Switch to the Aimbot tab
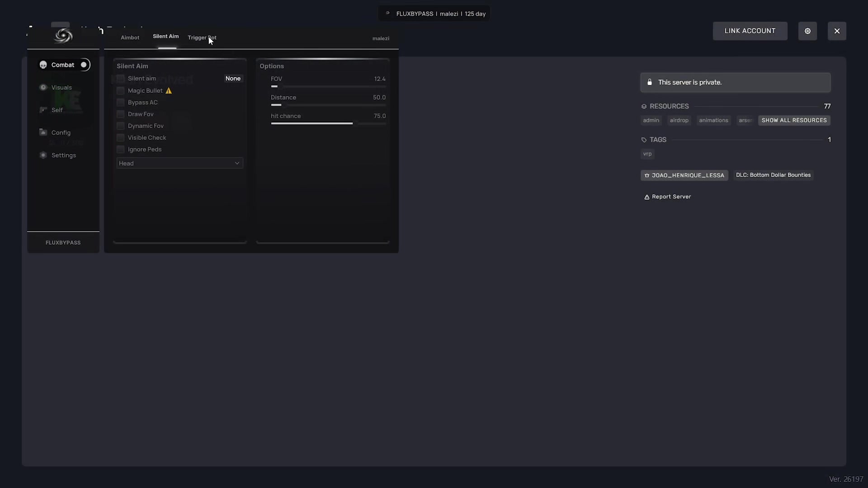This screenshot has width=868, height=488. point(130,38)
